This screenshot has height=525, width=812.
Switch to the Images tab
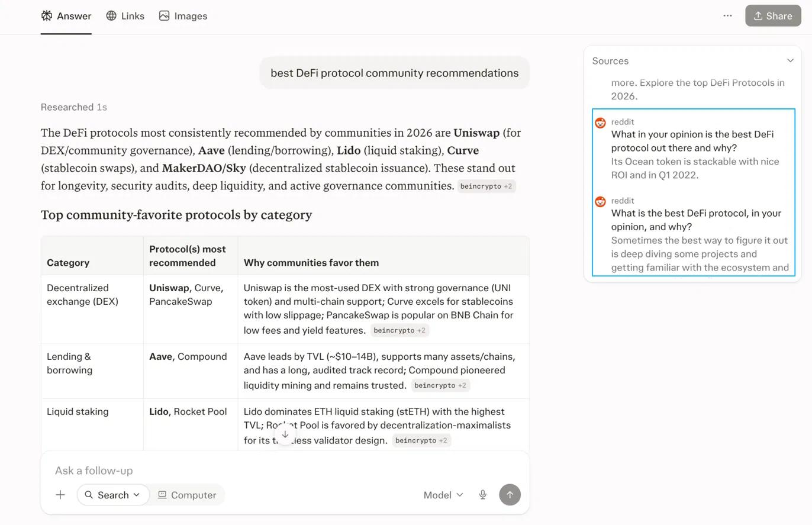pos(183,16)
